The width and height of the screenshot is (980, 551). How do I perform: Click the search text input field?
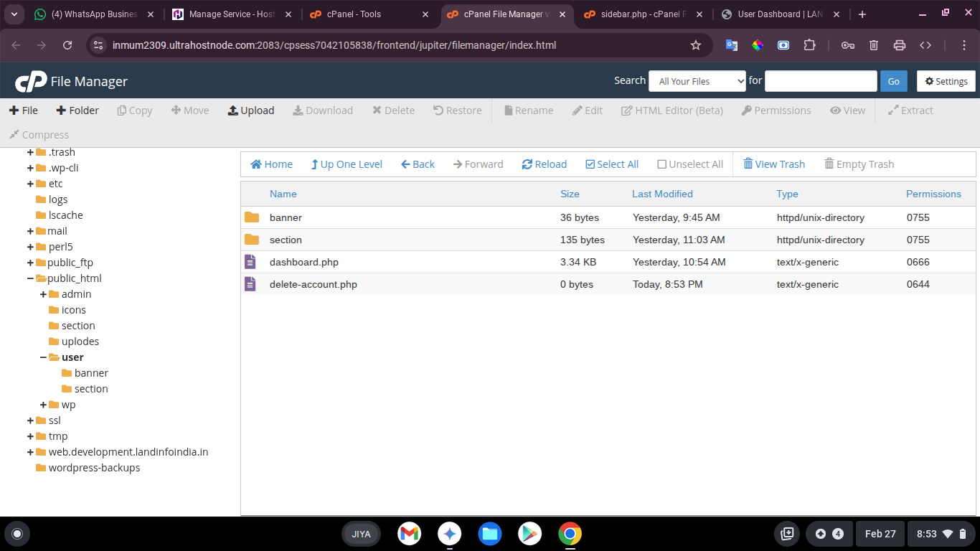[x=820, y=81]
